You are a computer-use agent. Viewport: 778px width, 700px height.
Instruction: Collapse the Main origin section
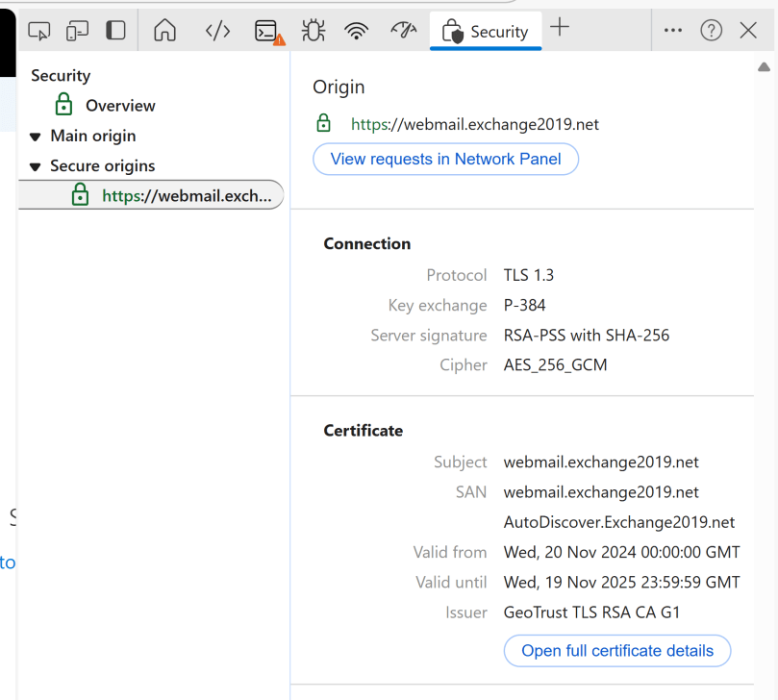[x=36, y=137]
